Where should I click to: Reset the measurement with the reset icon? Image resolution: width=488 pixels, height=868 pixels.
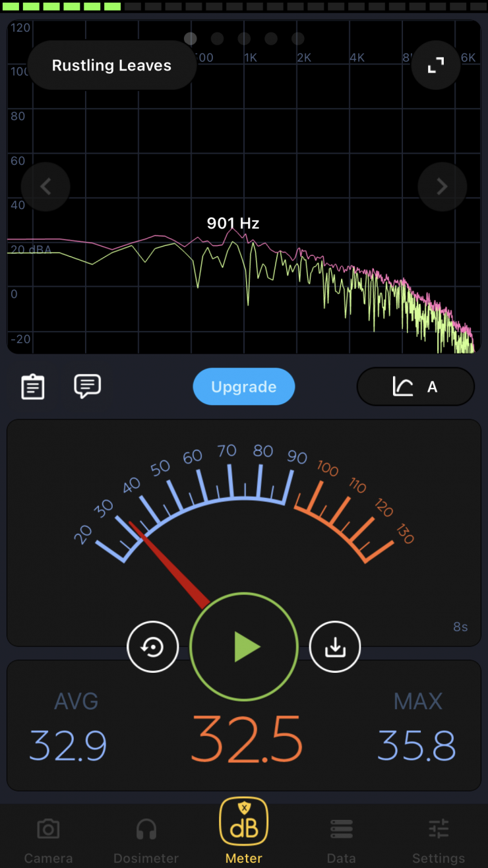(x=153, y=647)
